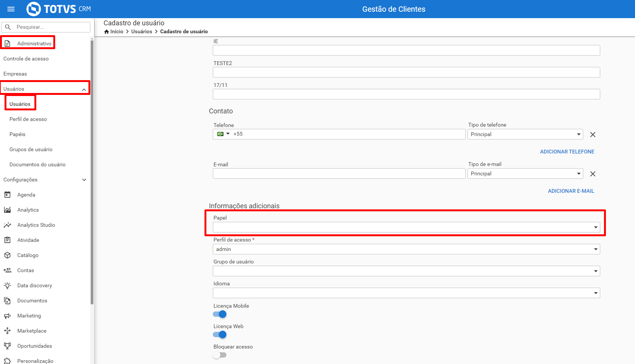The image size is (635, 364).
Task: Click the TOTVS CRM logo
Action: pyautogui.click(x=59, y=9)
